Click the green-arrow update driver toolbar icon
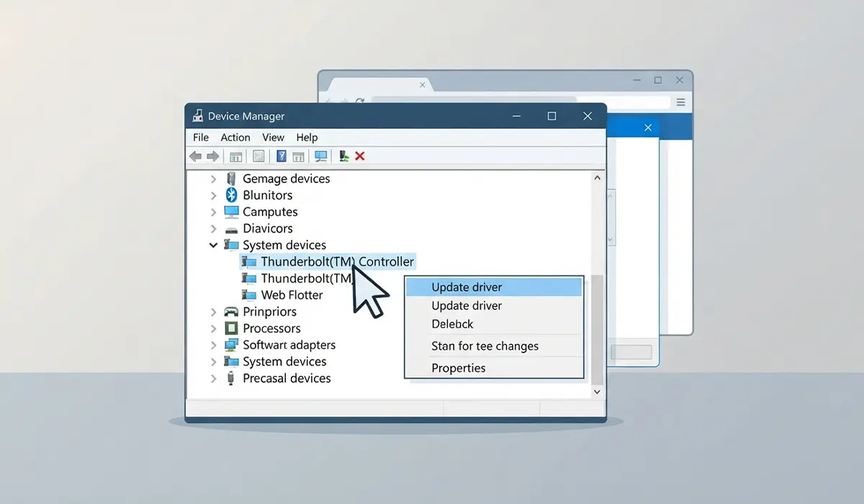Screen dimensions: 864x504 point(344,156)
